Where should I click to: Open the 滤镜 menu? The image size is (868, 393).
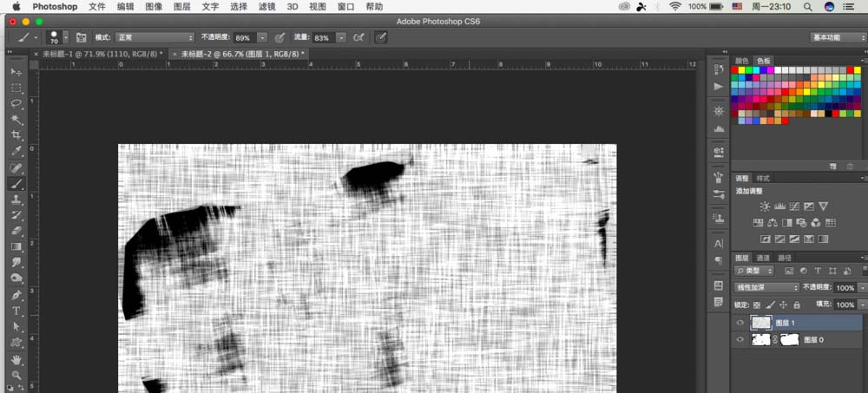(266, 7)
